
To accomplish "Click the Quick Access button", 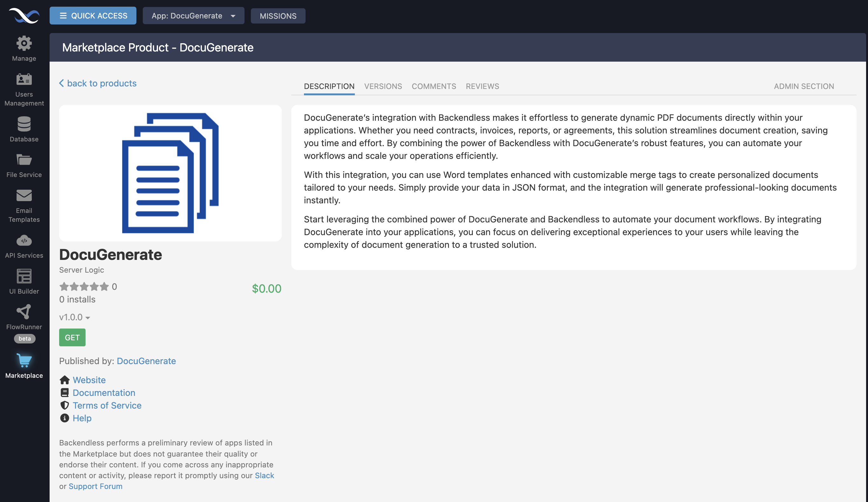I will tap(93, 16).
